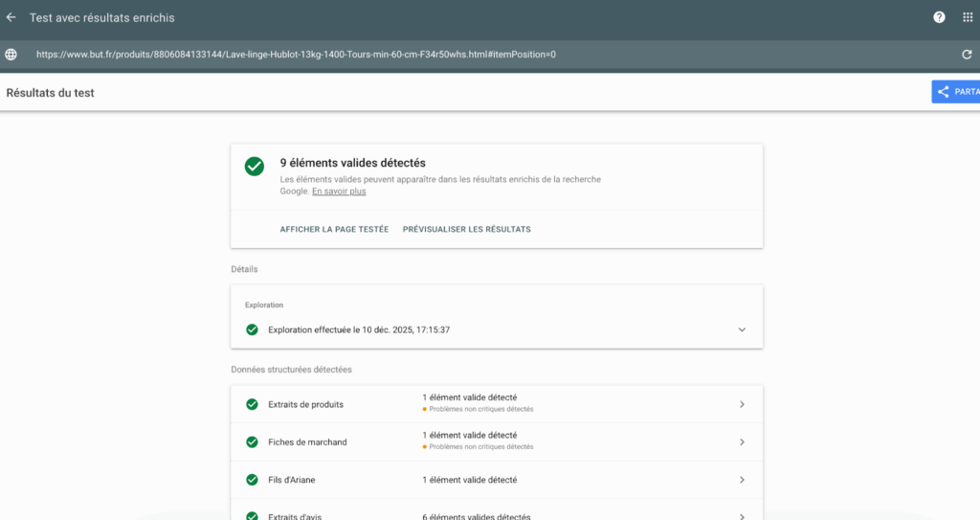This screenshot has height=520, width=980.
Task: Click green checkmark next to Exploration effectuée
Action: [252, 329]
